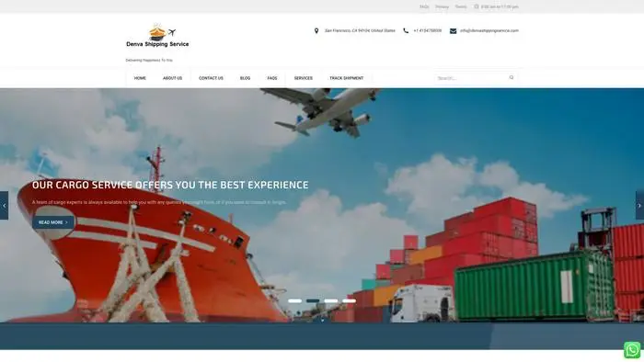Image resolution: width=644 pixels, height=362 pixels.
Task: Open the BLOG menu item
Action: tap(246, 78)
